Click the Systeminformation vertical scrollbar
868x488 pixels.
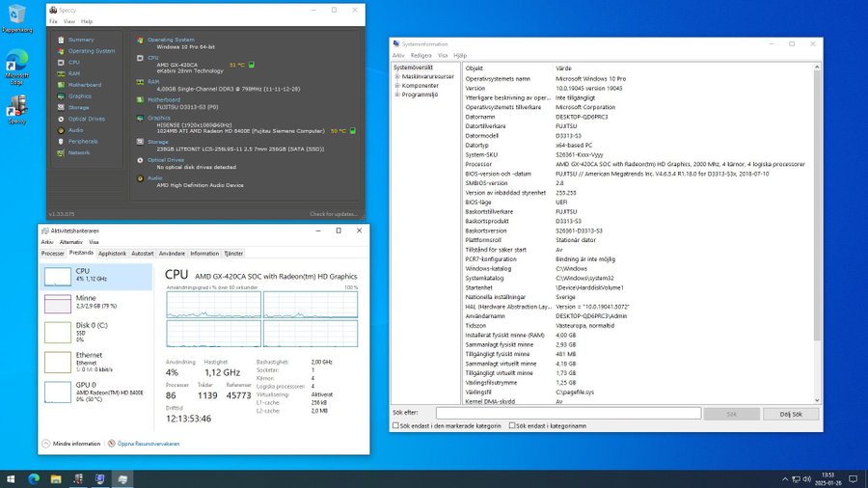click(x=817, y=233)
